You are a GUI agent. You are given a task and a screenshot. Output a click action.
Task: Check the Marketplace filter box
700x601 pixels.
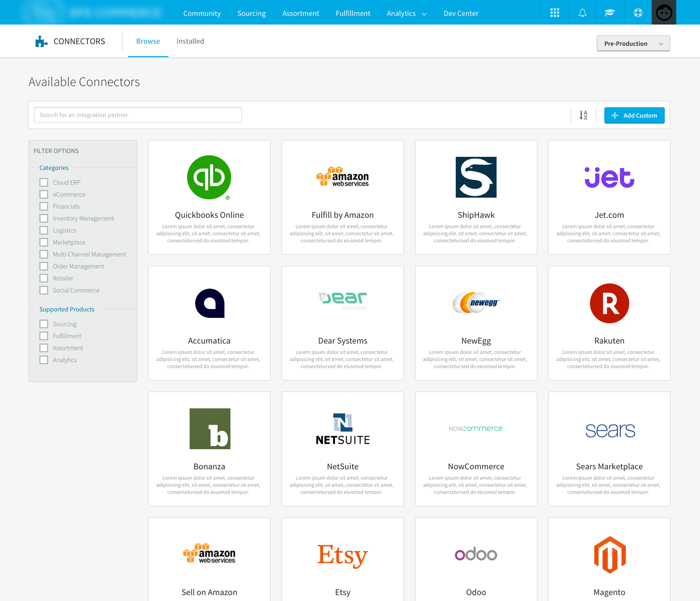point(44,242)
